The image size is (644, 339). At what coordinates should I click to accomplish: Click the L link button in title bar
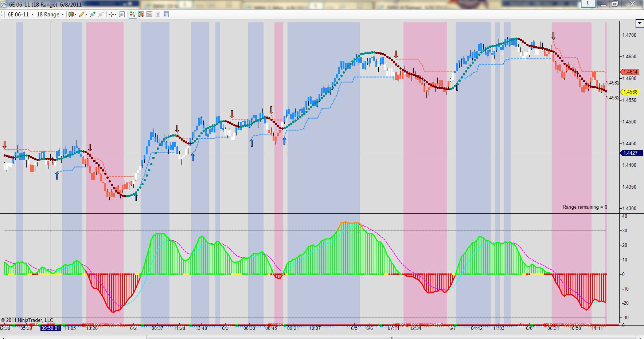[x=588, y=3]
